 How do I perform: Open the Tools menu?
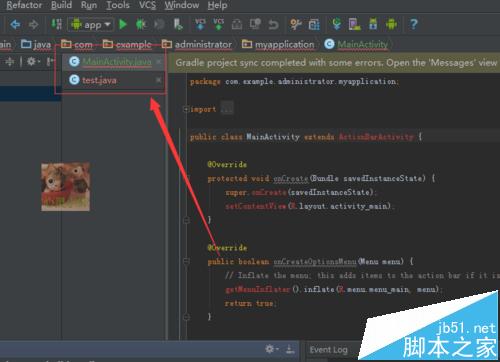pos(118,5)
